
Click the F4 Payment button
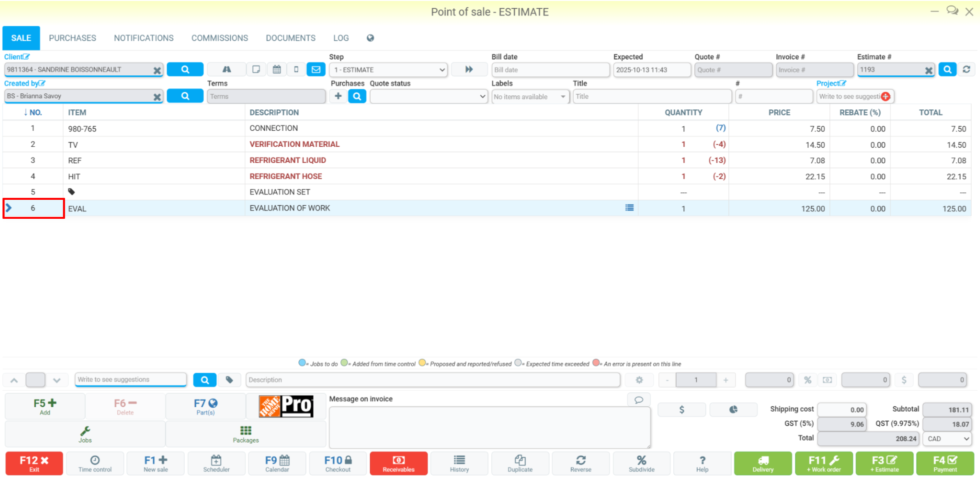tap(945, 464)
